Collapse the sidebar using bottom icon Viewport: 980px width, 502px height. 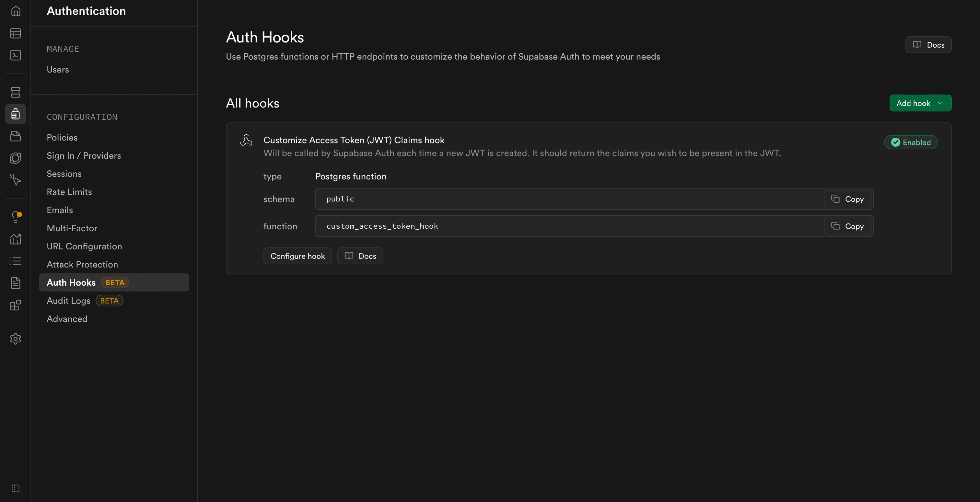[16, 488]
